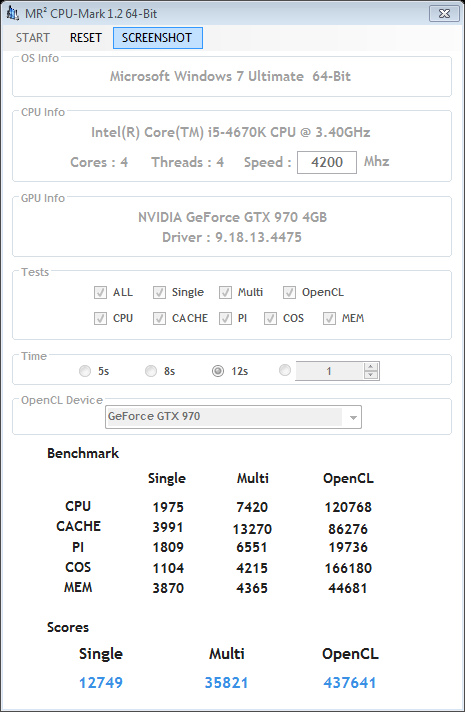
Task: Click the CPU Speed 4200 input field
Action: pos(327,163)
